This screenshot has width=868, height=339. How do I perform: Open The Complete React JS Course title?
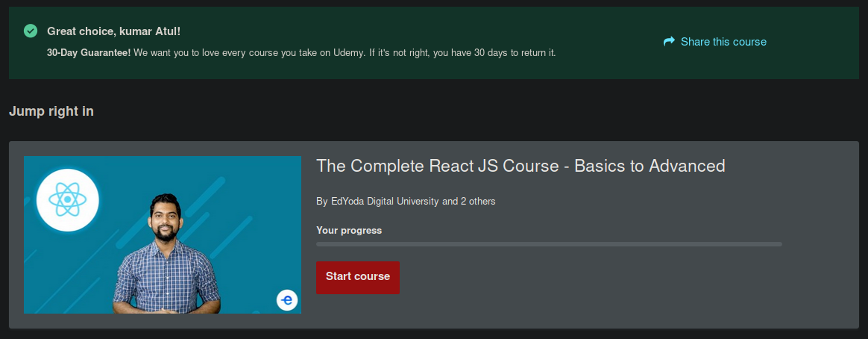tap(521, 166)
